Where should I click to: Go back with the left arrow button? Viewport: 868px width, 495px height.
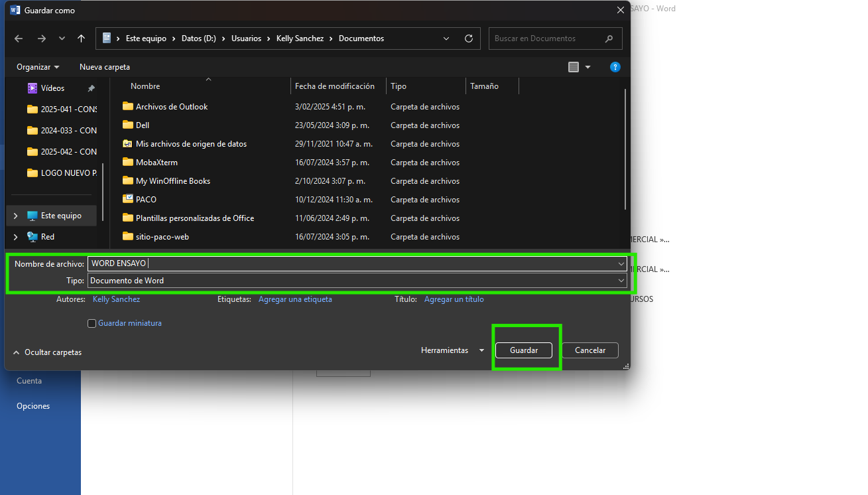click(19, 38)
